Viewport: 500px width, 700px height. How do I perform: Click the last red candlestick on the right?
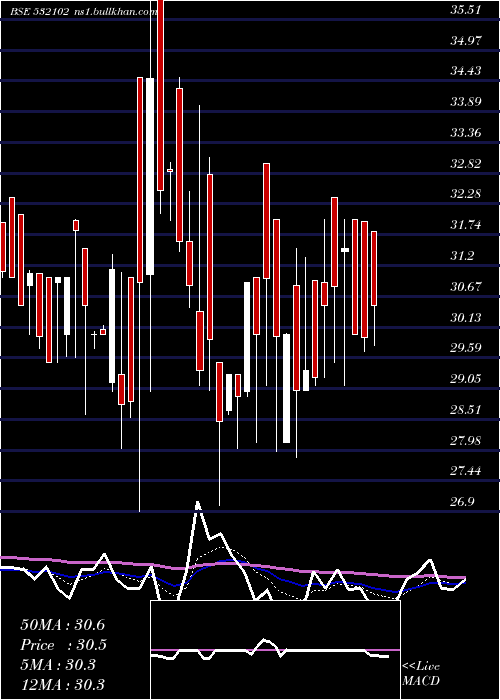pos(374,269)
